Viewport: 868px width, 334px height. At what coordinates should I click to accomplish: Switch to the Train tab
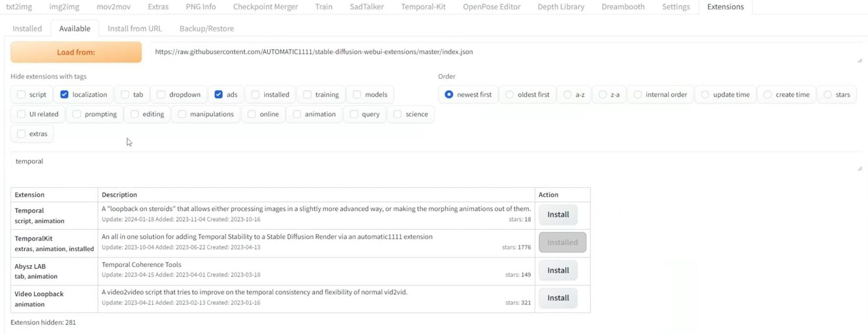[x=324, y=7]
